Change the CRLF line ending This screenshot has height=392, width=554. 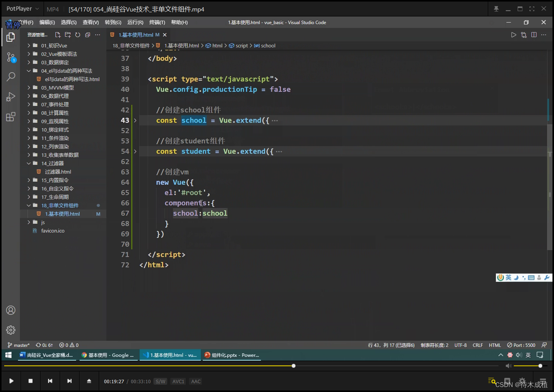coord(478,345)
